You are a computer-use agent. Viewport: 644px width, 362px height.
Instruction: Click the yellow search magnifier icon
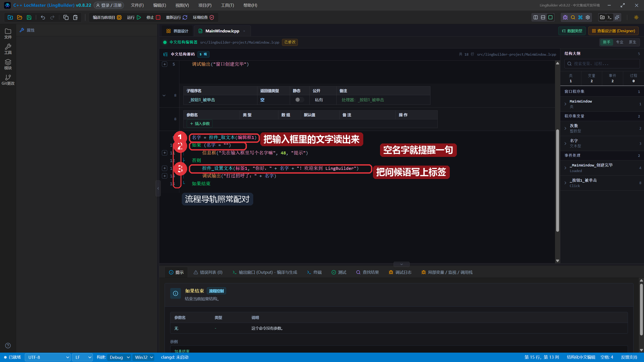tap(573, 17)
